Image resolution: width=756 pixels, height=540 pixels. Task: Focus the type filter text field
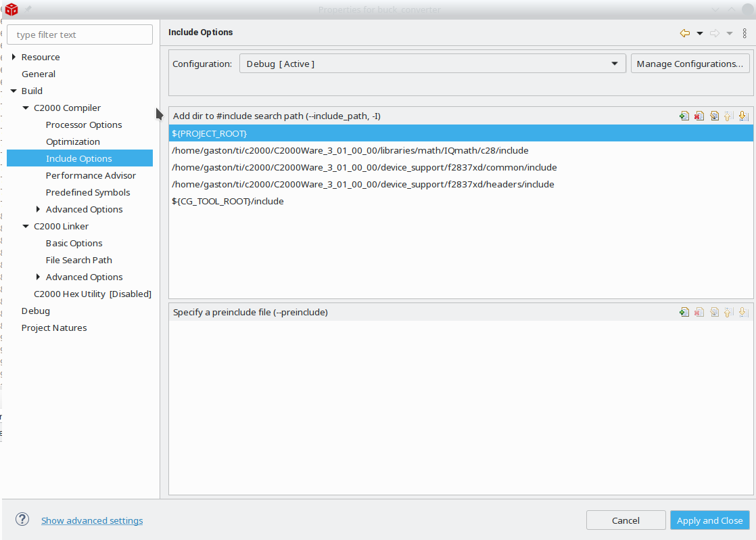80,35
